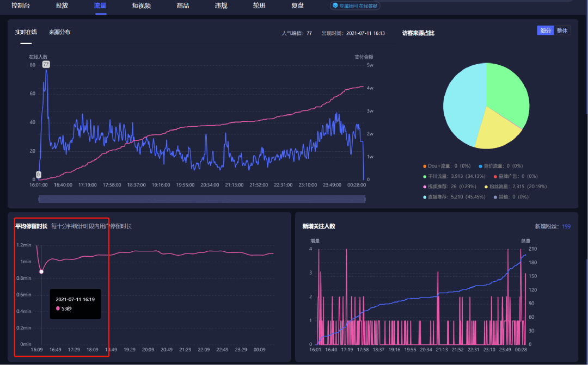
Task: Go to the 商品 tab
Action: tap(182, 5)
